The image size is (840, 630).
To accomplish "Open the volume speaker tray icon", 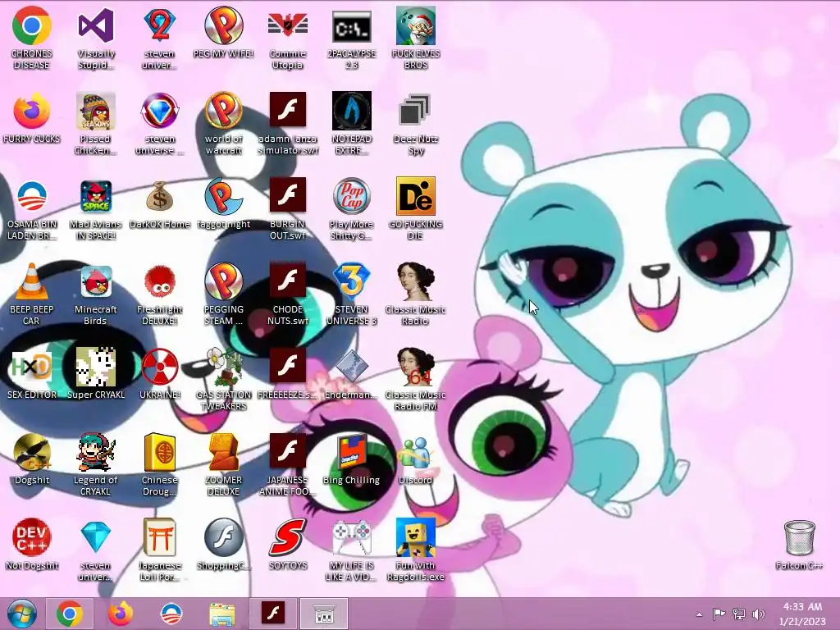I will tap(758, 614).
